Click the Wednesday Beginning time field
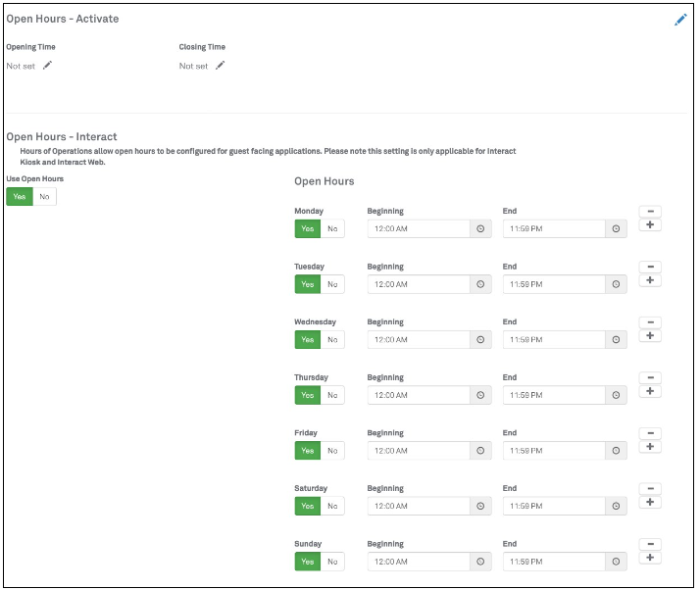The width and height of the screenshot is (700, 590). click(x=419, y=340)
